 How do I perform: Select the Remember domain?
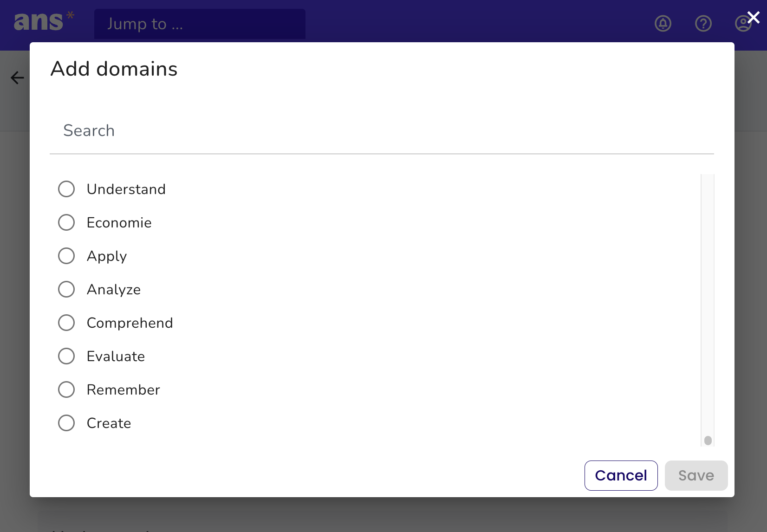pyautogui.click(x=66, y=389)
